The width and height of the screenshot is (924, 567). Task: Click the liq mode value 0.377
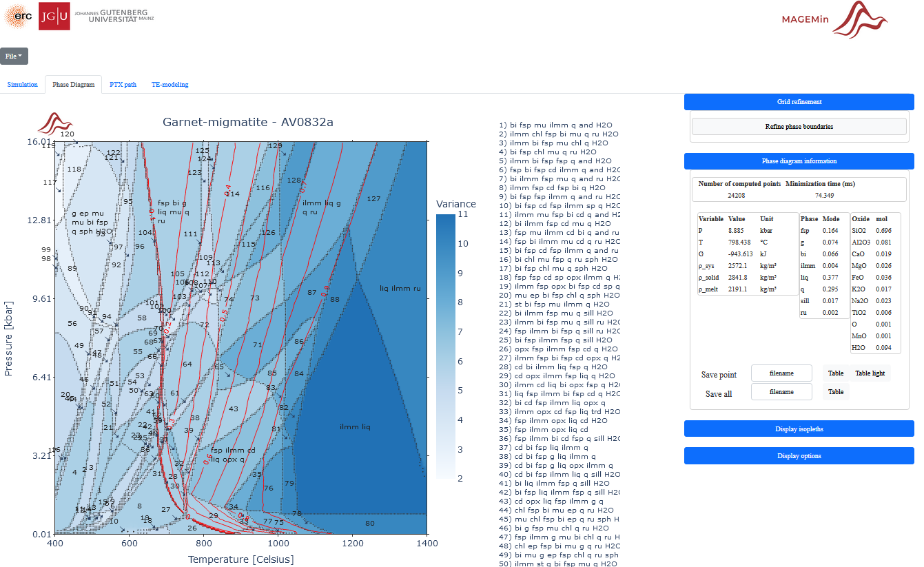coord(830,278)
